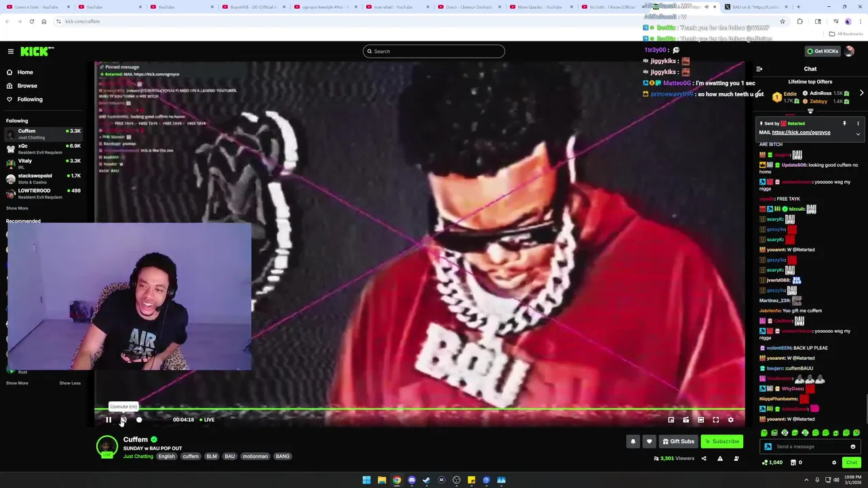868x488 pixels.
Task: Unpin the pinned chat message
Action: 844,123
